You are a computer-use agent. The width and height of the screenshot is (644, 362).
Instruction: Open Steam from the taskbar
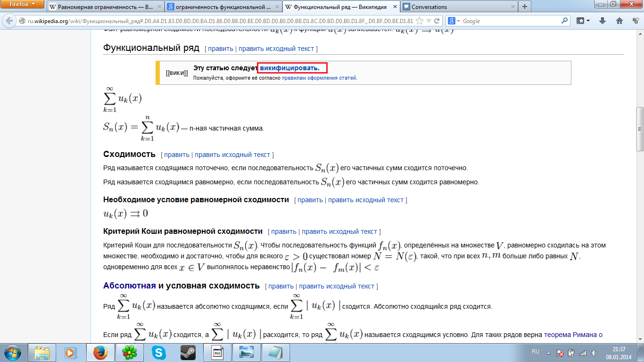pos(188,352)
